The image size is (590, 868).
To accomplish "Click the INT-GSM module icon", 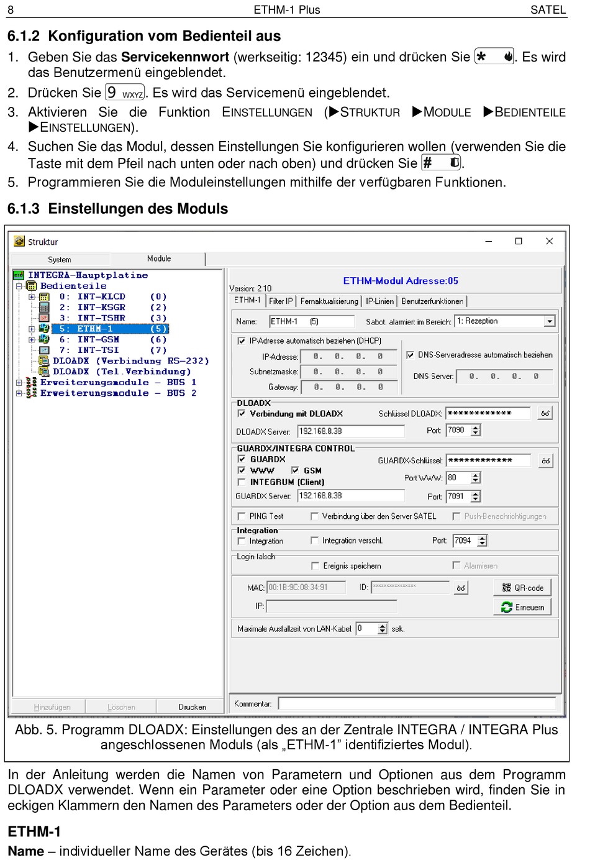I will (x=44, y=339).
